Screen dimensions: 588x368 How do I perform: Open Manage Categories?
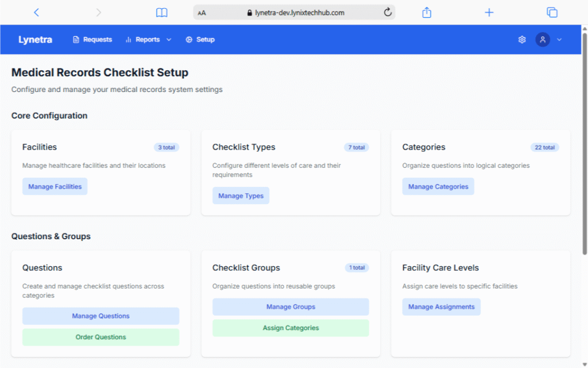(x=438, y=186)
